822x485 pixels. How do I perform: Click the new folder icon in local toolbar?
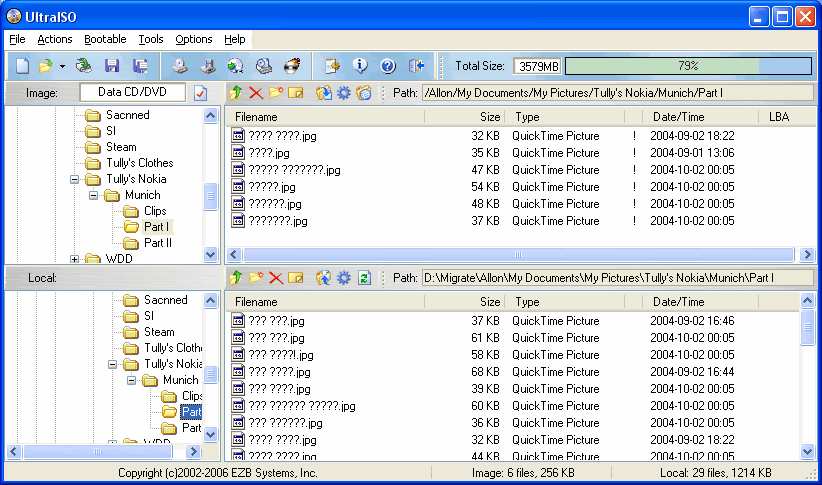click(256, 277)
